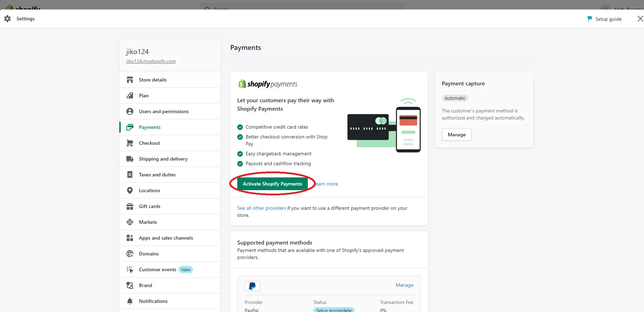
Task: Click the Markets globe icon
Action: 130,222
